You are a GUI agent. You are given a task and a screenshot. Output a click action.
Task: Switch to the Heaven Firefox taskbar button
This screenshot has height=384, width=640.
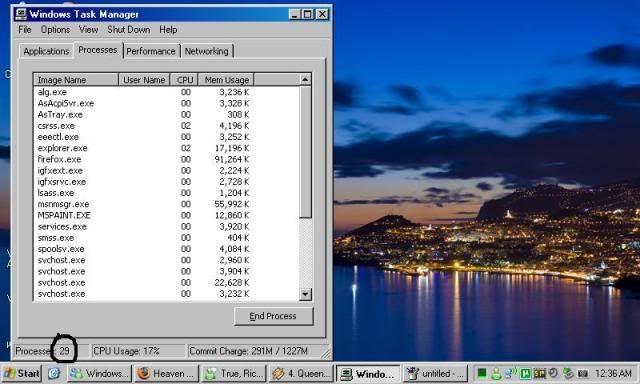click(167, 373)
